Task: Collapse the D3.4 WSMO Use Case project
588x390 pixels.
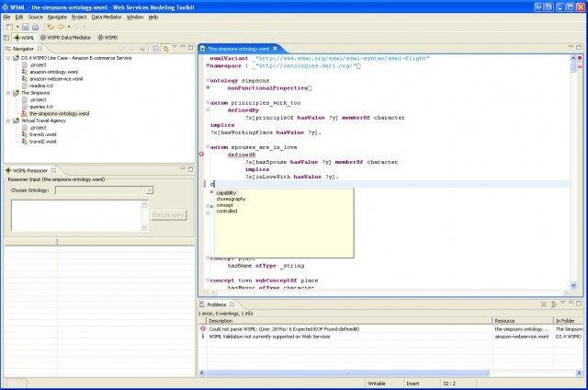Action: coord(8,58)
